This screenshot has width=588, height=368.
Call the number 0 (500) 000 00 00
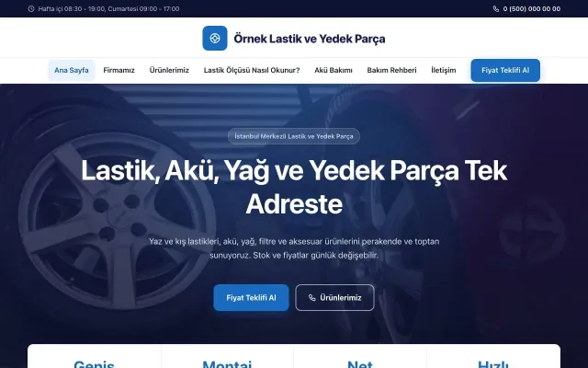pyautogui.click(x=532, y=8)
